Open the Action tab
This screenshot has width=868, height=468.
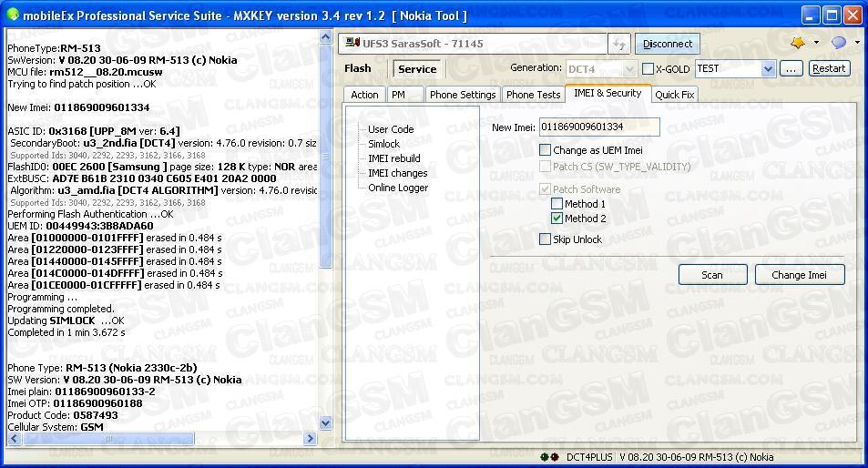tap(364, 95)
